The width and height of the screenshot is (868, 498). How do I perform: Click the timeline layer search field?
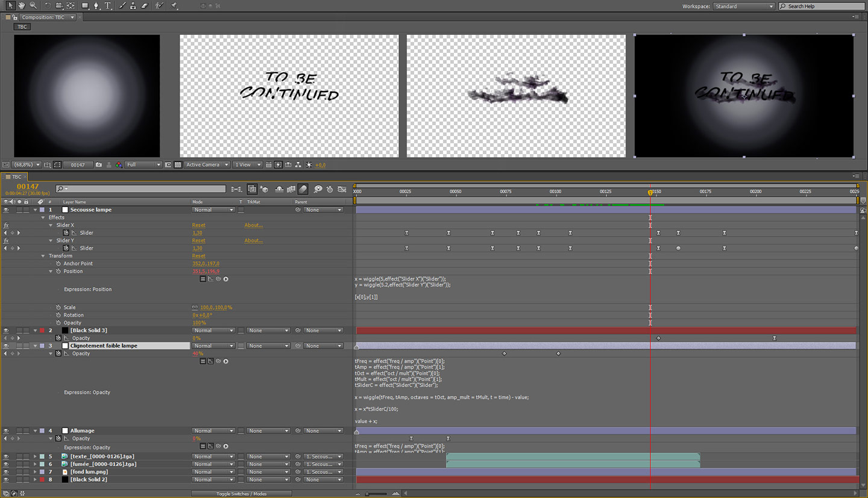(140, 189)
